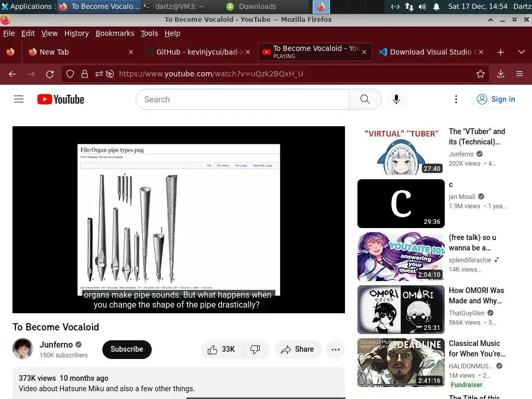This screenshot has height=399, width=532.
Task: Open Firefox View icon in tab bar
Action: coord(10,52)
